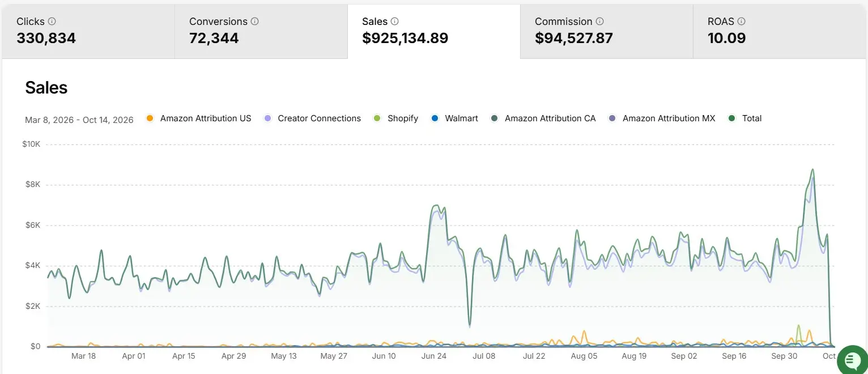This screenshot has height=374, width=868.
Task: Click the Sep 16 x-axis date label
Action: [734, 356]
